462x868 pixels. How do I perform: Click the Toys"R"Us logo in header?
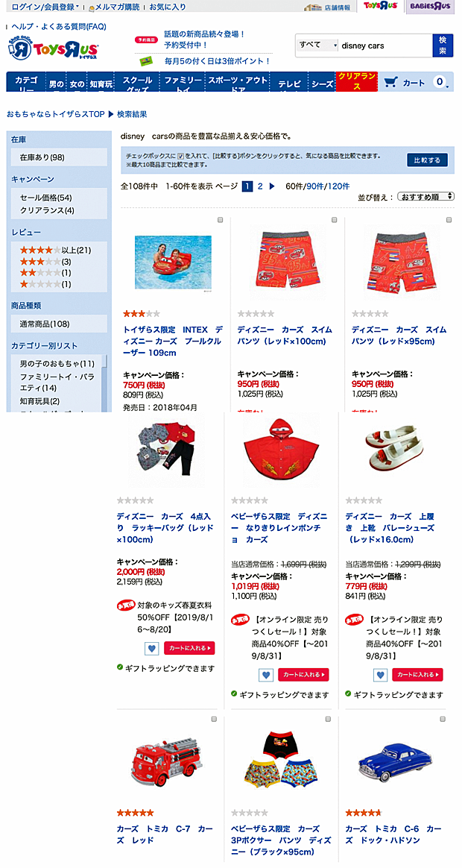[53, 48]
